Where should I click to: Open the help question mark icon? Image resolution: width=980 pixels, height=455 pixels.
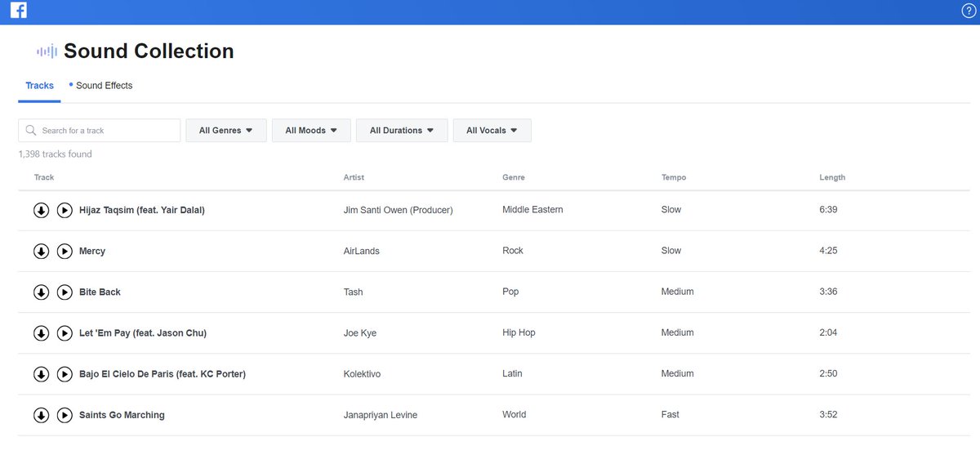pos(969,11)
